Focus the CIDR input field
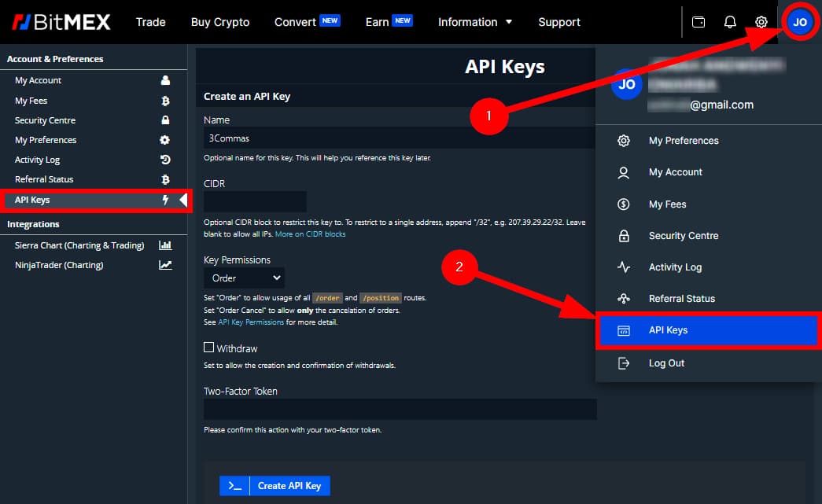This screenshot has width=822, height=504. pos(256,202)
